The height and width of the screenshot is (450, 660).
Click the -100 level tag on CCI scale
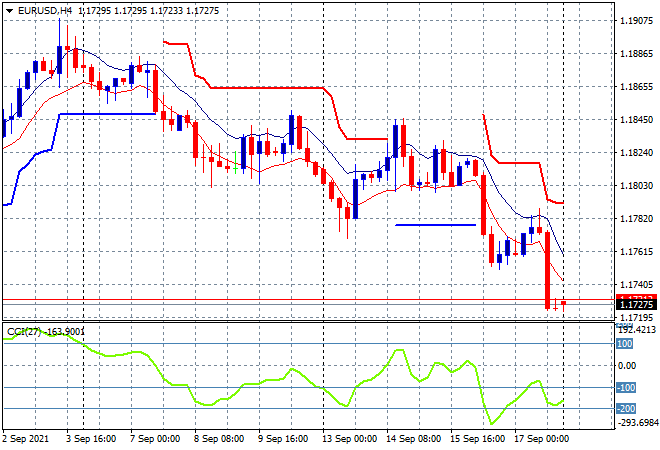pyautogui.click(x=626, y=388)
